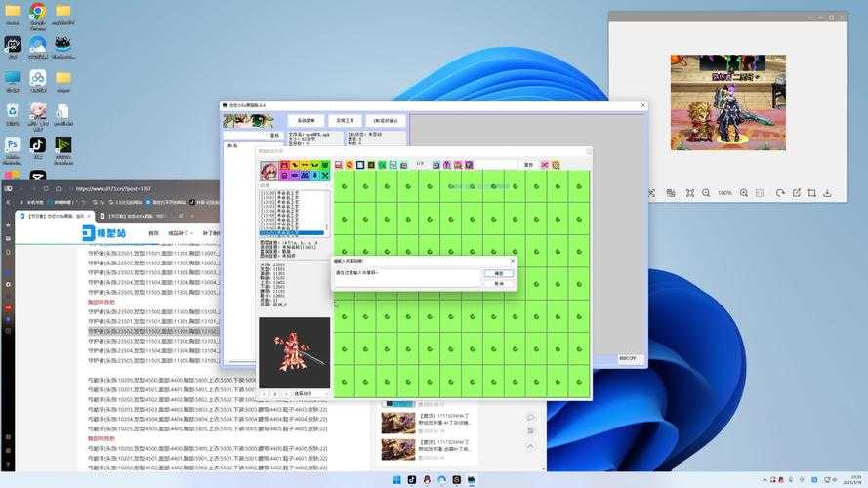The width and height of the screenshot is (868, 488).
Task: Select the orange category icon beside the red one
Action: [x=295, y=165]
